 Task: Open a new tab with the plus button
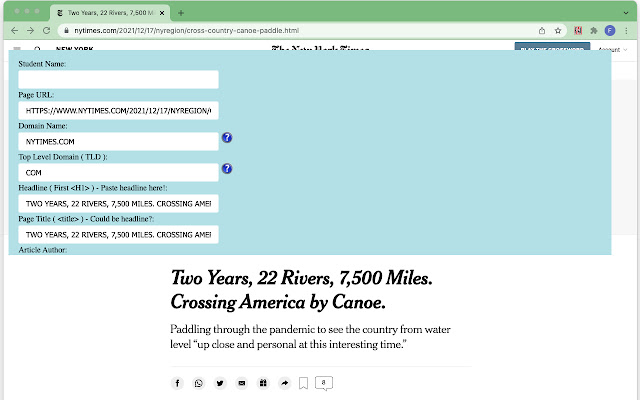click(x=181, y=13)
